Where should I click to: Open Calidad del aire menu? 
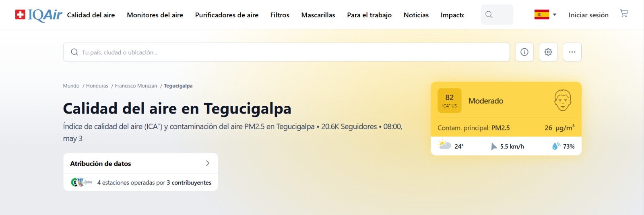[91, 15]
